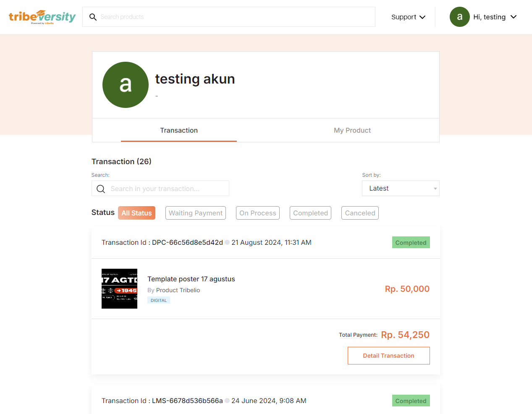Click Completed badge on DPC transaction

(410, 243)
